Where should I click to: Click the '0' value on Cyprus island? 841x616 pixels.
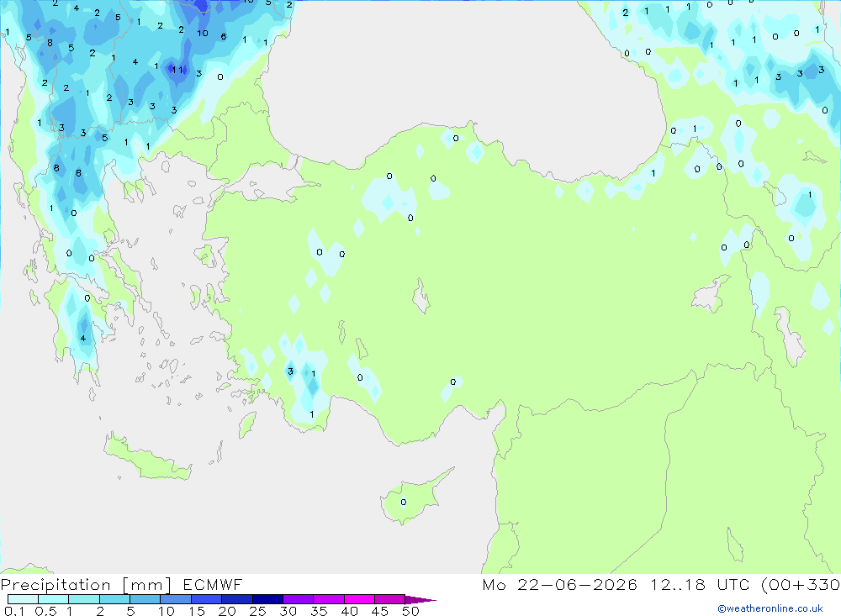pos(404,503)
